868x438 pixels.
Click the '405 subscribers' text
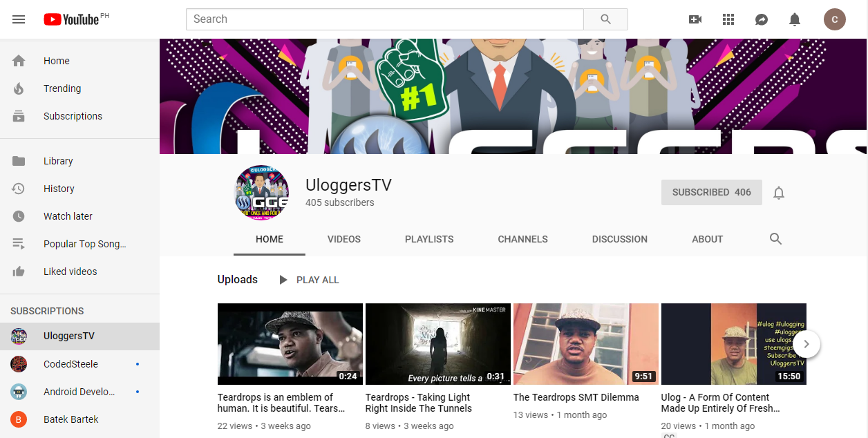[x=340, y=202]
